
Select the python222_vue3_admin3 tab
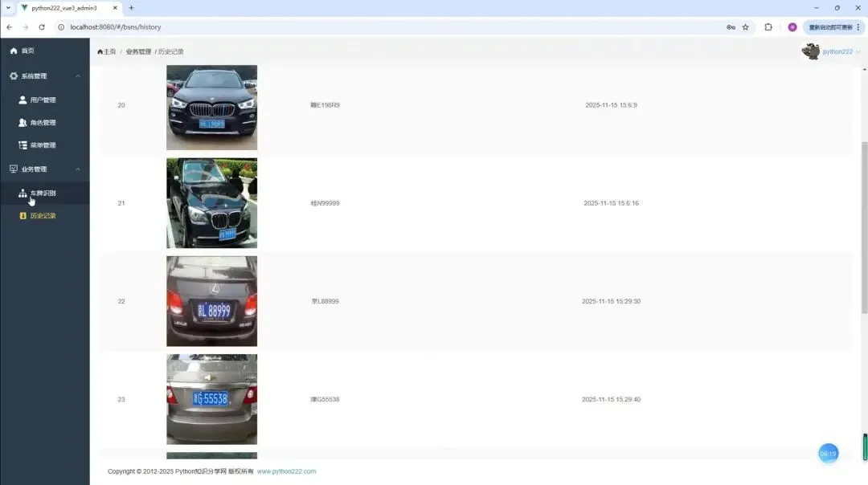tap(68, 8)
